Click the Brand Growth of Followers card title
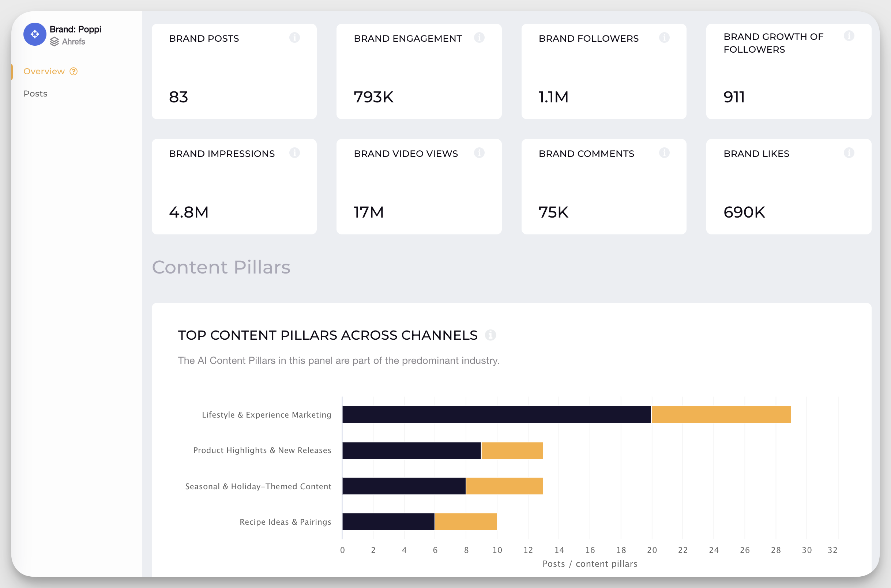 773,43
